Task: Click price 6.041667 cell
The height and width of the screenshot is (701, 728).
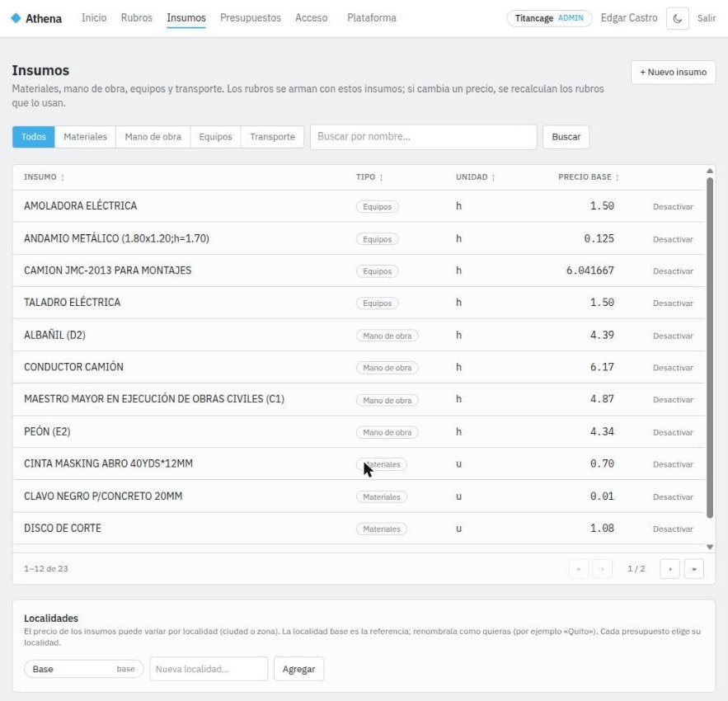Action: pyautogui.click(x=589, y=271)
